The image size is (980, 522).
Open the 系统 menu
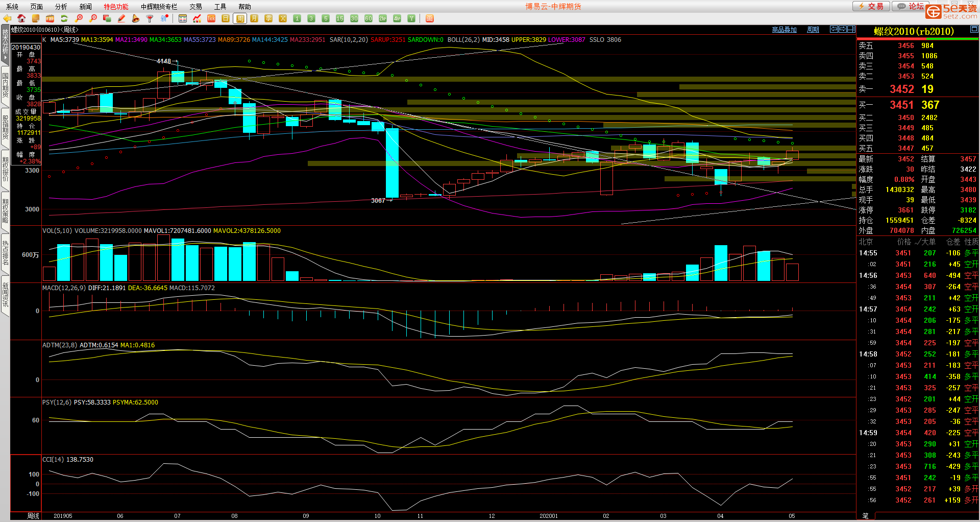click(x=12, y=7)
